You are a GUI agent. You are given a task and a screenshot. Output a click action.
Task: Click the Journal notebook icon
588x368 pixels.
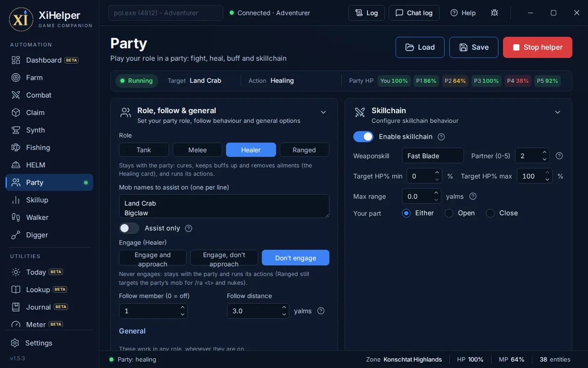(x=16, y=307)
